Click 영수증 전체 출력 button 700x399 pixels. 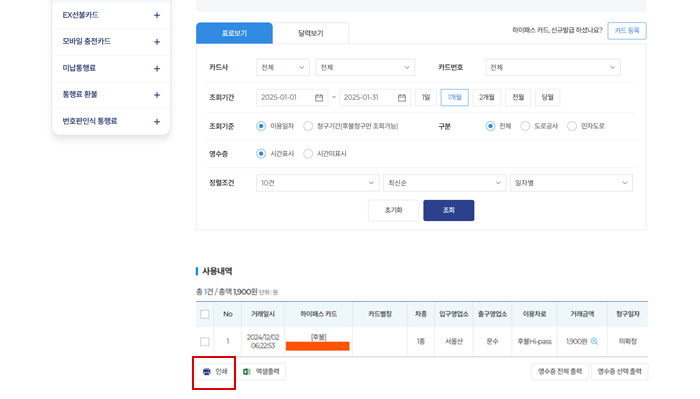560,372
